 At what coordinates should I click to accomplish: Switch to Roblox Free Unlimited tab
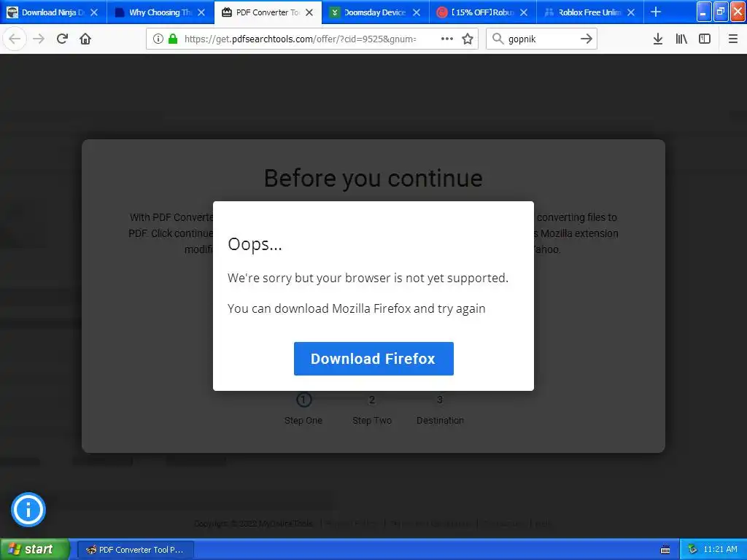point(584,12)
